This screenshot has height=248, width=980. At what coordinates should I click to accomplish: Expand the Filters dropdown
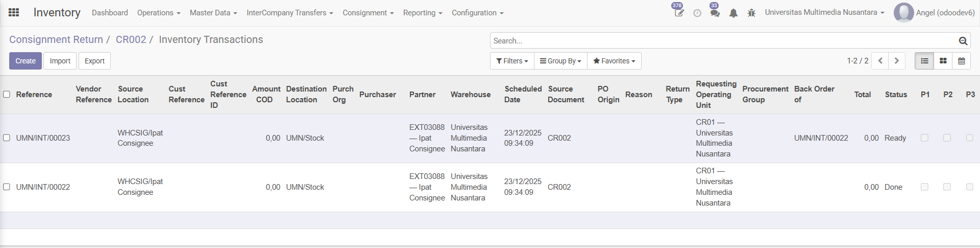coord(512,61)
